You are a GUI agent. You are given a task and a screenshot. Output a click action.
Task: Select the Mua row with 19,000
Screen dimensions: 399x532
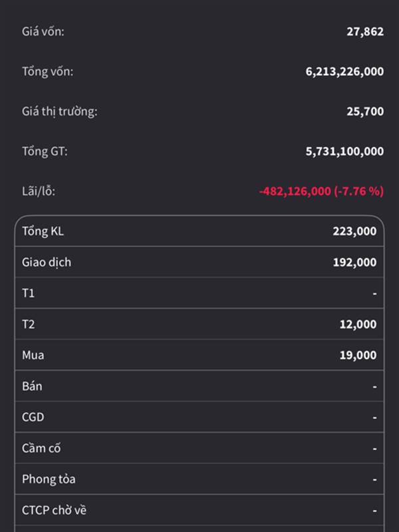[x=199, y=355]
